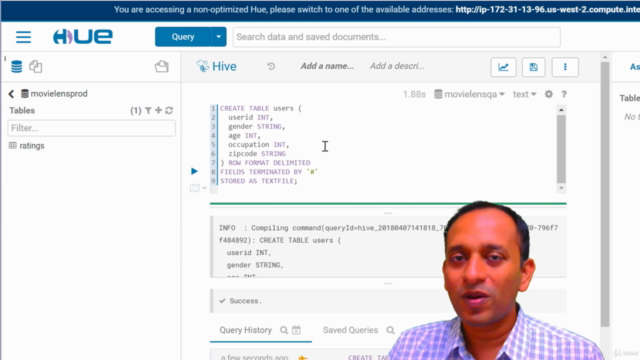Run the query with play button
Screen dimensions: 640x360
click(x=194, y=171)
